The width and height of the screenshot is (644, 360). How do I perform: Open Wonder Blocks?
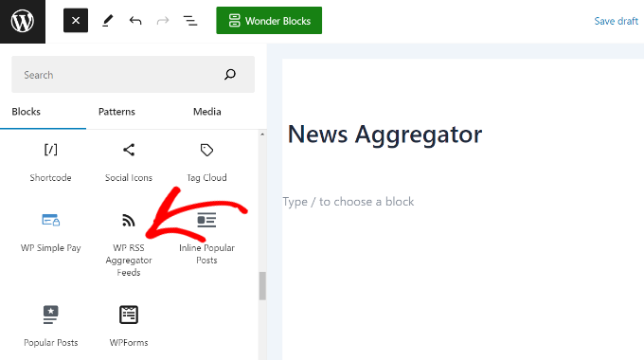[x=269, y=21]
